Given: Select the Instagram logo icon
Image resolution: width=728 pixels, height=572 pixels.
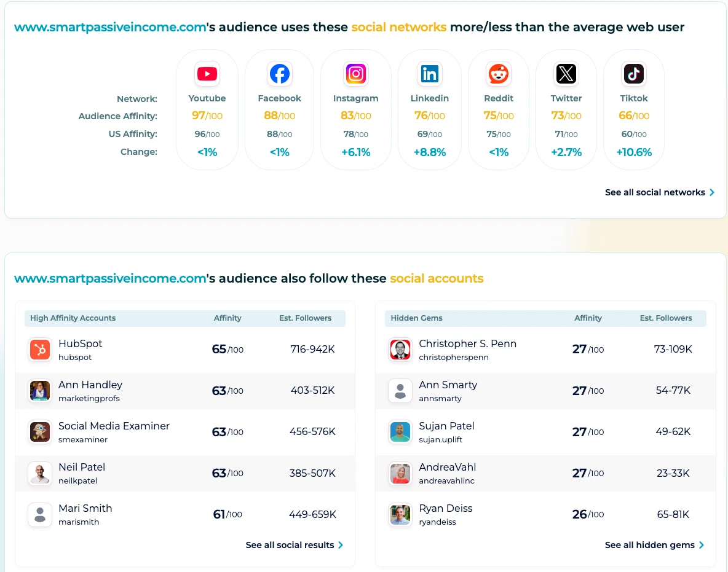Looking at the screenshot, I should pyautogui.click(x=355, y=74).
